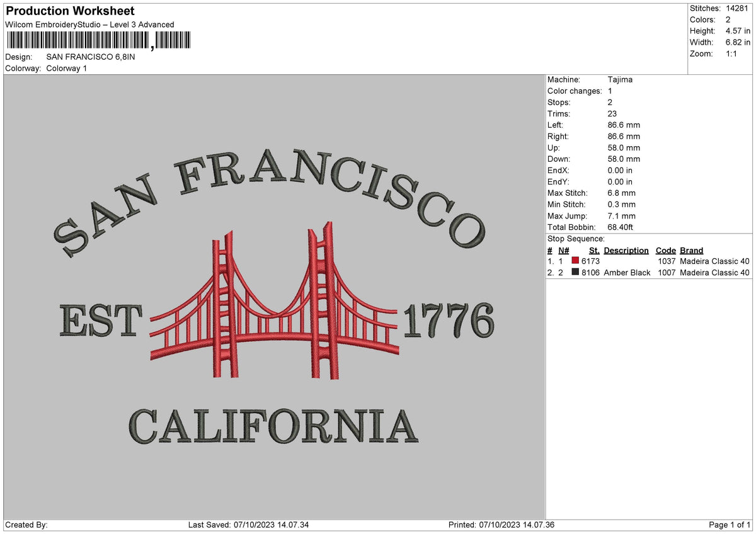Click the Zoom value 1:1

(x=732, y=54)
